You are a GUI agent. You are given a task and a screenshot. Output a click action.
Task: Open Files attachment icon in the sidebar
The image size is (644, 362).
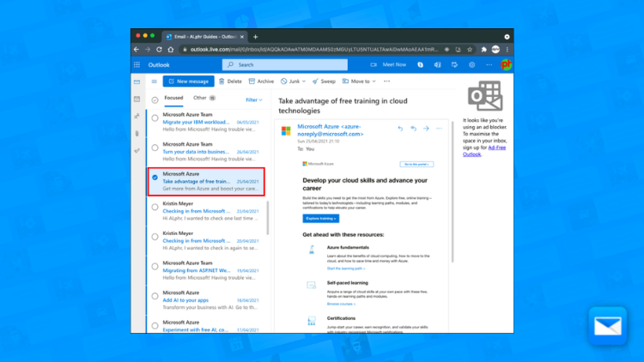tap(137, 133)
